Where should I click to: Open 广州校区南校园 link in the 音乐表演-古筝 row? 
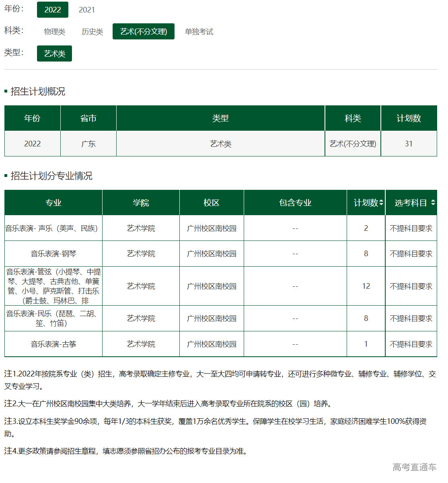pyautogui.click(x=212, y=344)
